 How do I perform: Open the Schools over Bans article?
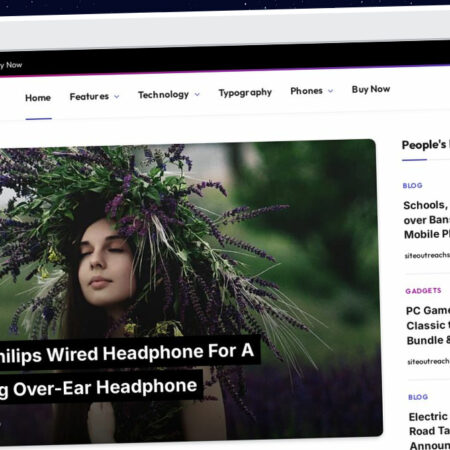click(x=427, y=220)
